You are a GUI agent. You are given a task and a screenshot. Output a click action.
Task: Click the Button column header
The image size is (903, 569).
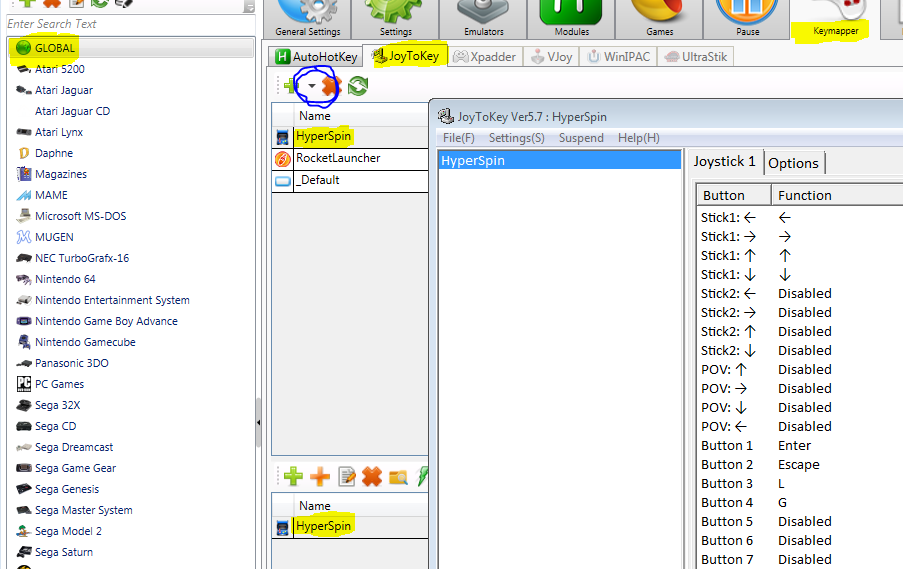click(734, 195)
